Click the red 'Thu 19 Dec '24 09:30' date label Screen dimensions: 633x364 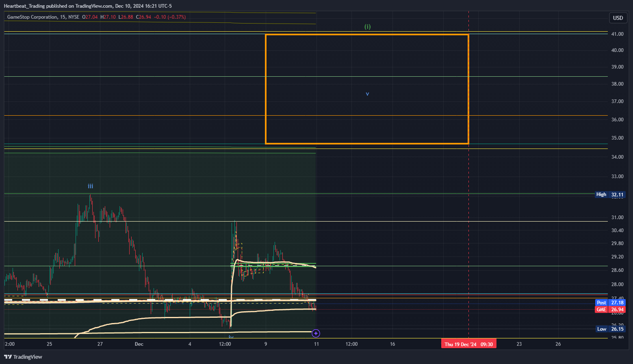(469, 344)
